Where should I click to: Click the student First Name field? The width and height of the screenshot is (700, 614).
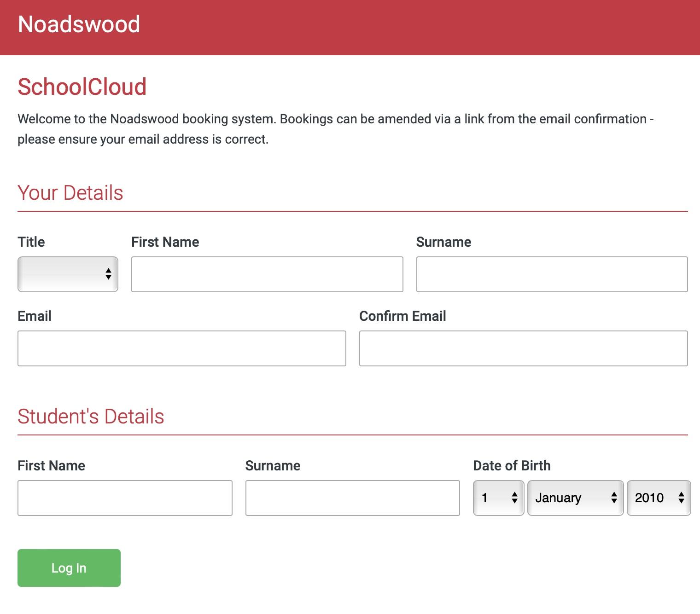coord(125,498)
